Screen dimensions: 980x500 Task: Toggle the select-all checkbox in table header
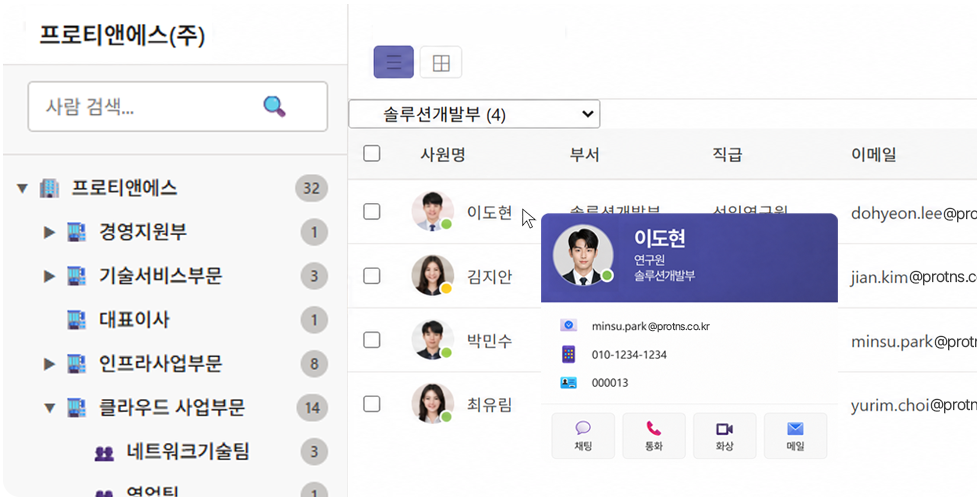(x=372, y=153)
